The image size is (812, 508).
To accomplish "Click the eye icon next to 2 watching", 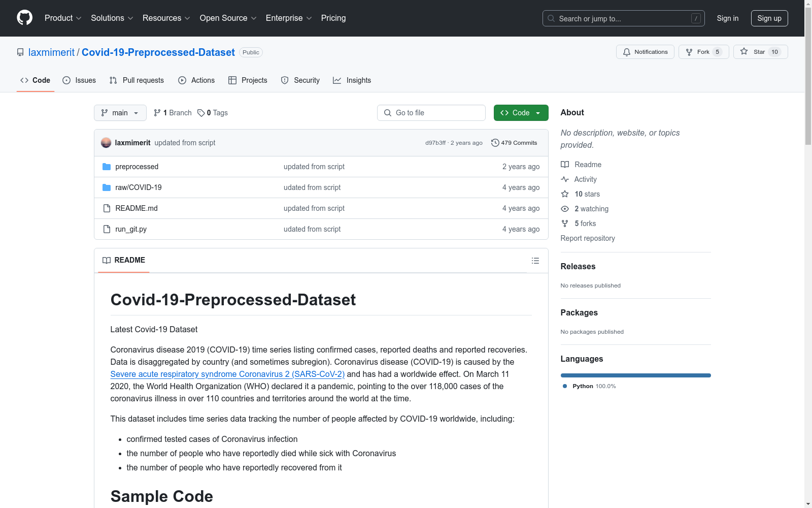I will [x=565, y=209].
